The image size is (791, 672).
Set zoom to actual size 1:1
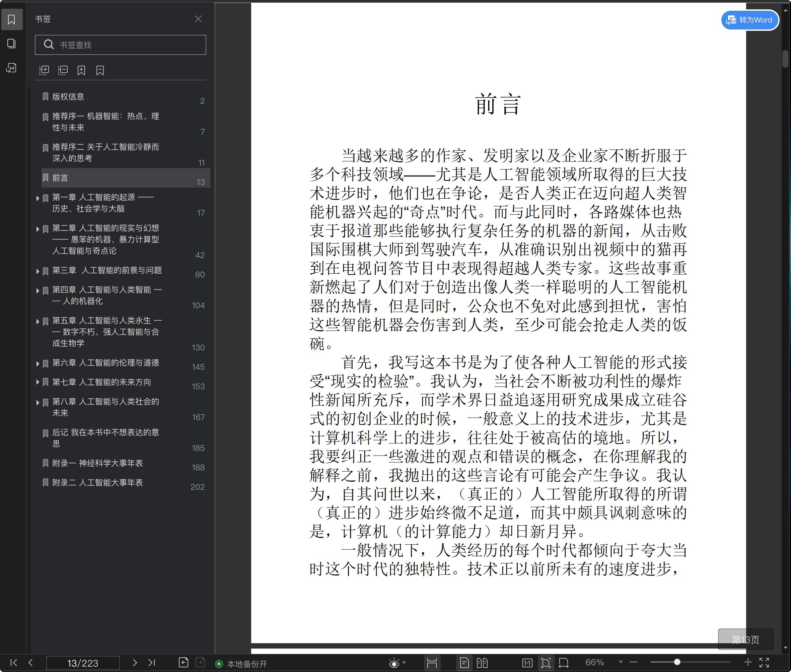tap(527, 663)
